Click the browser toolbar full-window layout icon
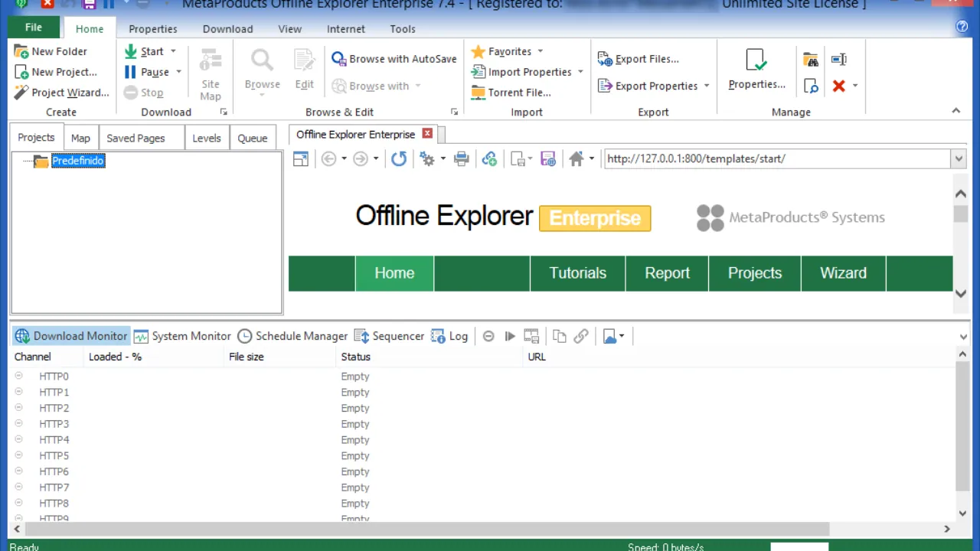Viewport: 980px width, 551px height. click(x=301, y=158)
